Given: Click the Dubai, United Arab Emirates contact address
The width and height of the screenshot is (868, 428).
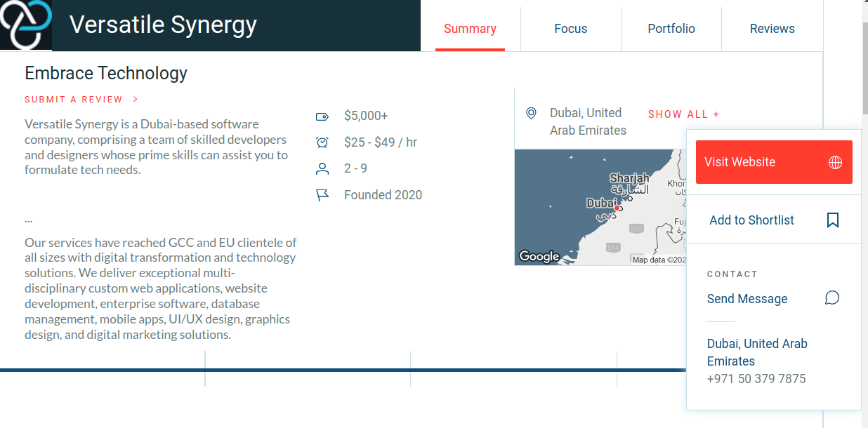Looking at the screenshot, I should 757,352.
